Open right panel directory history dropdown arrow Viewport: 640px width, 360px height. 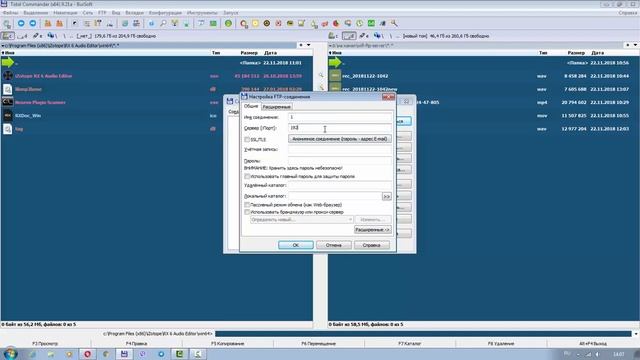click(x=635, y=45)
